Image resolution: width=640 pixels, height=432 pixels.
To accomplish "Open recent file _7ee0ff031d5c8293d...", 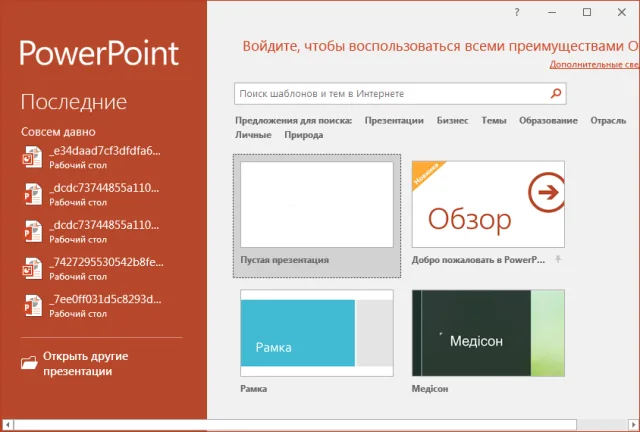I will tap(93, 306).
